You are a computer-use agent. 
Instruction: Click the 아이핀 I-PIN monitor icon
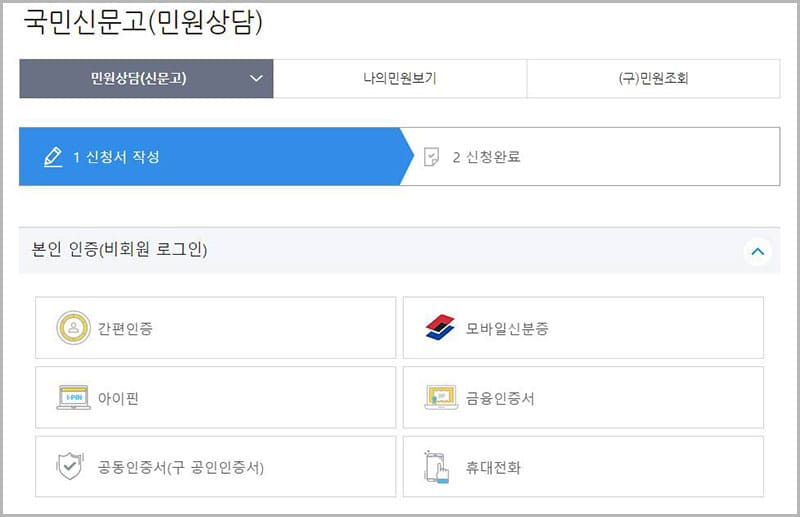tap(73, 397)
